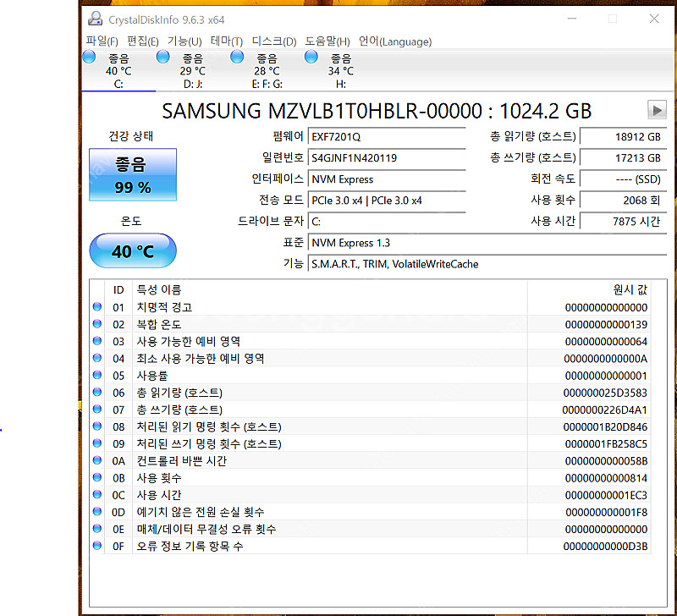Screen dimensions: 677x616
Task: Minimize the CrystalDiskInfo window
Action: click(x=572, y=19)
